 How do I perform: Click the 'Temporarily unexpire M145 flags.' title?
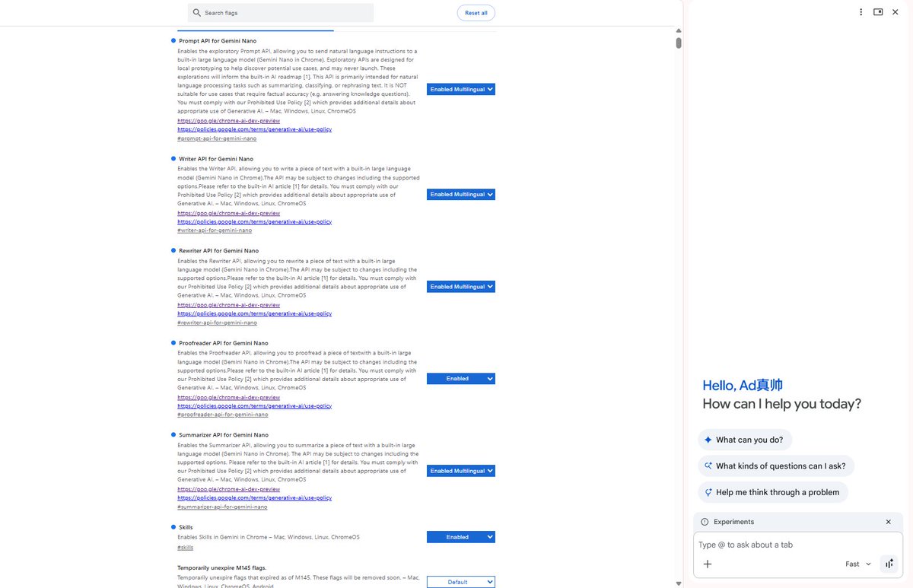(x=222, y=568)
